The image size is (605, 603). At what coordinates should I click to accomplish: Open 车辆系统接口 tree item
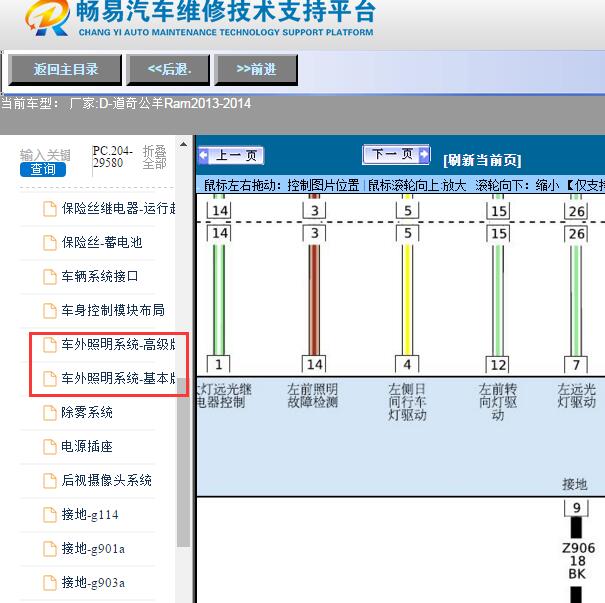tap(100, 276)
